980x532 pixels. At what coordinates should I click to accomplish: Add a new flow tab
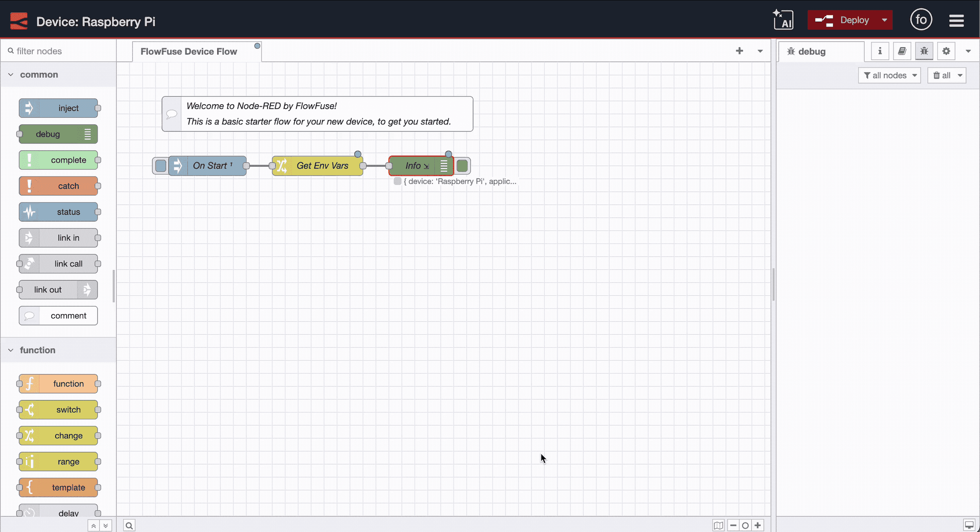tap(739, 51)
